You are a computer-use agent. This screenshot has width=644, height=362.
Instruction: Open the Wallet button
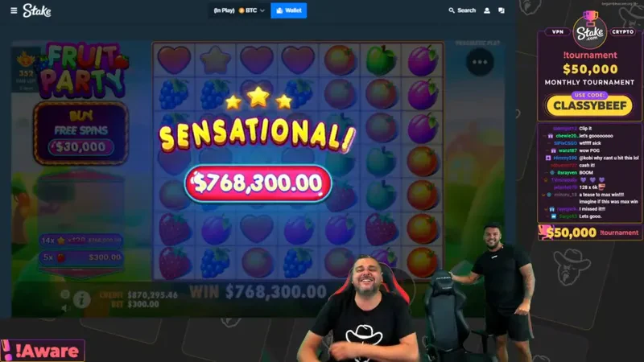289,10
